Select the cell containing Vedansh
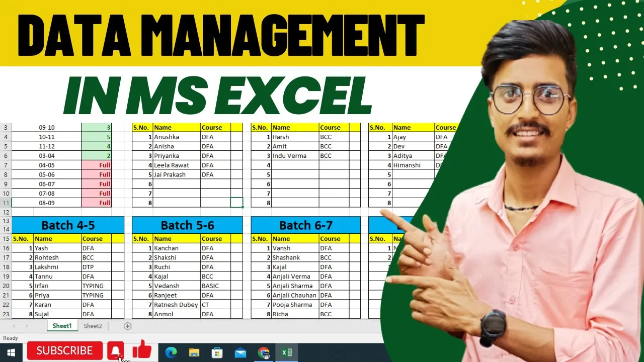Image resolution: width=644 pixels, height=362 pixels. 177,286
